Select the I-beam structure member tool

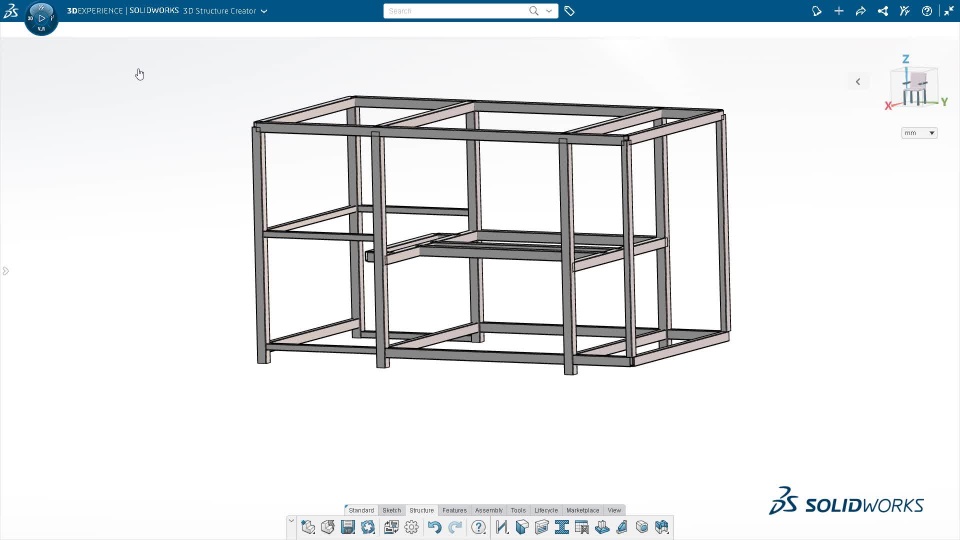coord(561,527)
